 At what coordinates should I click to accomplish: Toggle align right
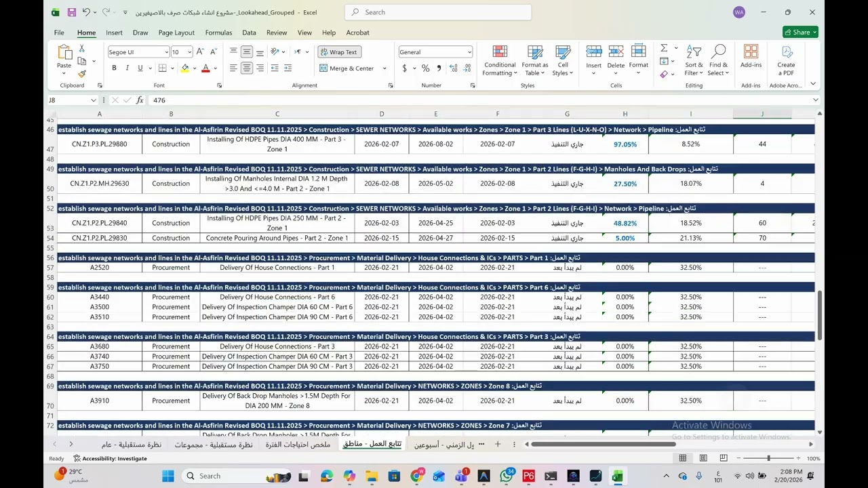[260, 68]
